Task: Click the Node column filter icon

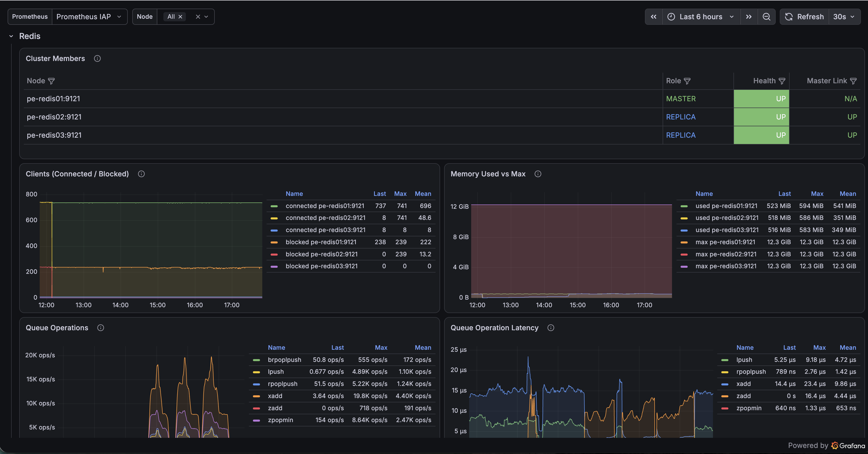Action: coord(51,81)
